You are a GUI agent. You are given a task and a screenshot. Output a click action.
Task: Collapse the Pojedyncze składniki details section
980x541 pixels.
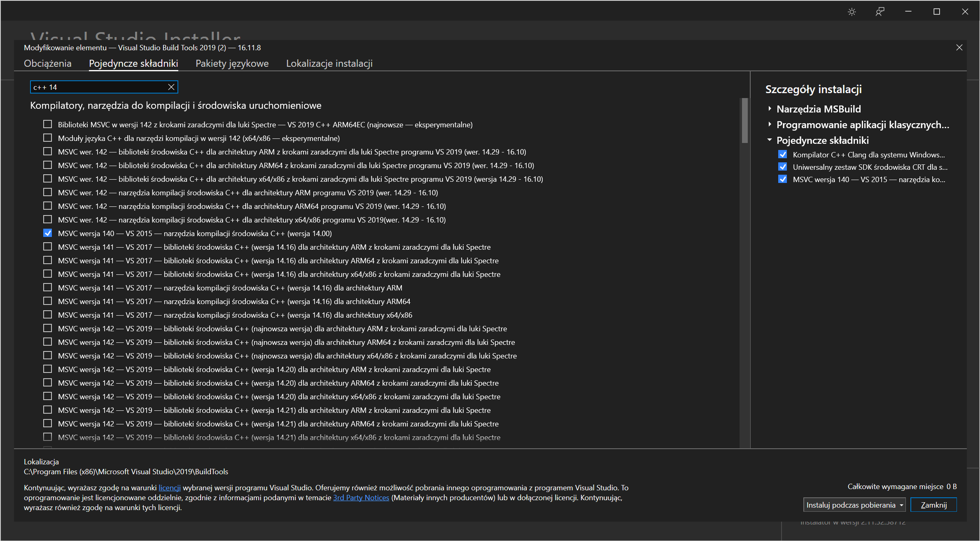point(770,140)
